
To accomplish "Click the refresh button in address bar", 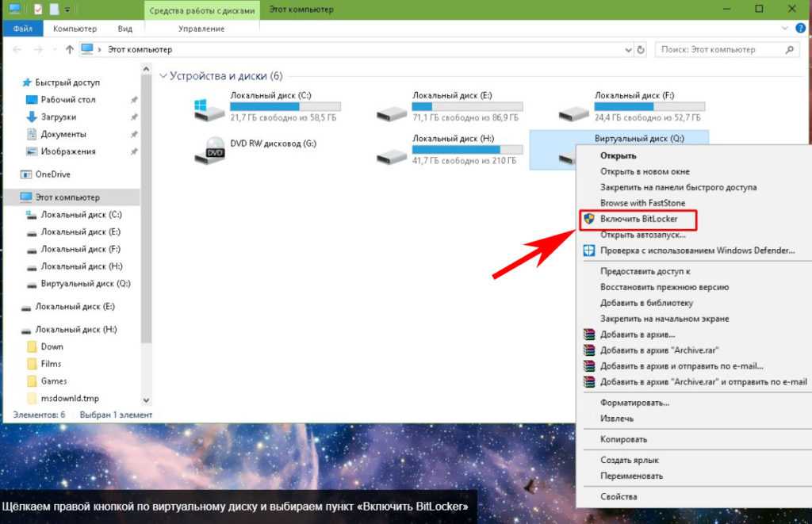I will pos(640,49).
